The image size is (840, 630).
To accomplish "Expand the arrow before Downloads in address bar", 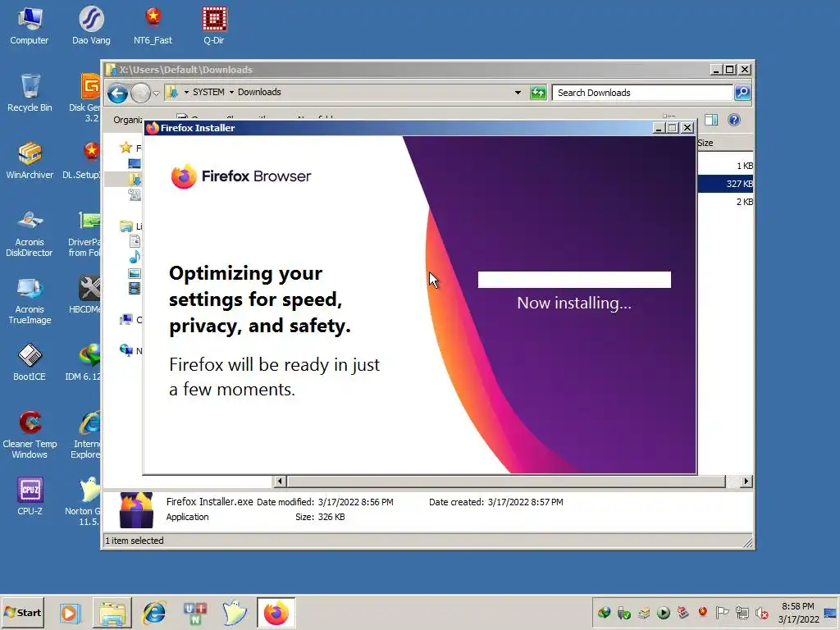I will (231, 92).
